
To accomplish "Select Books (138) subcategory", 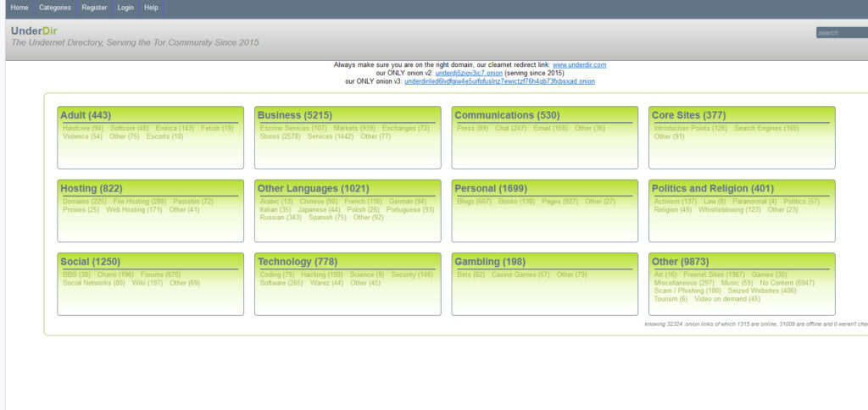I will click(x=516, y=202).
